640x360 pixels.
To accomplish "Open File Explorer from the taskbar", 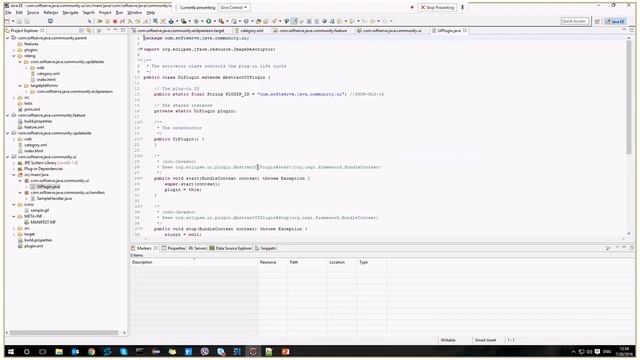I will coord(59,351).
